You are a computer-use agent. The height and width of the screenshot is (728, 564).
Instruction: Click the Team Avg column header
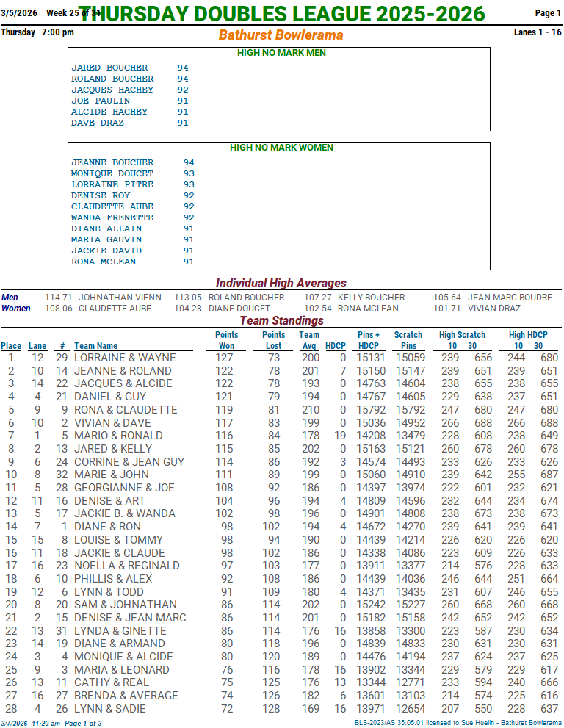309,340
